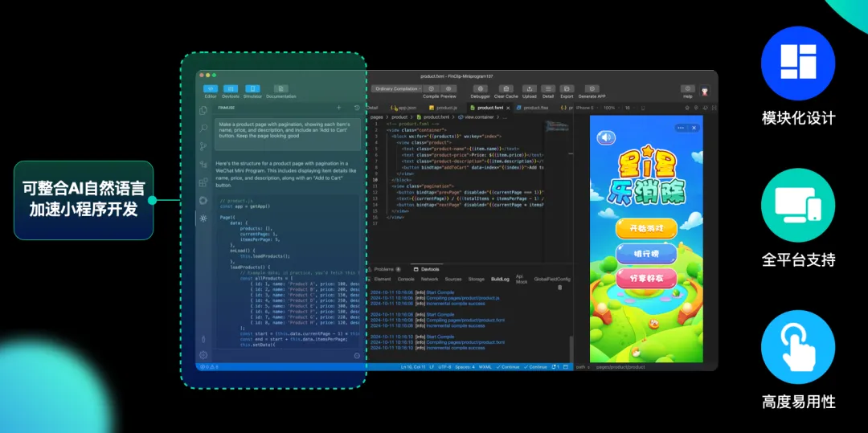Click the Generate APP icon
Screen dimensions: 868x433
point(592,89)
